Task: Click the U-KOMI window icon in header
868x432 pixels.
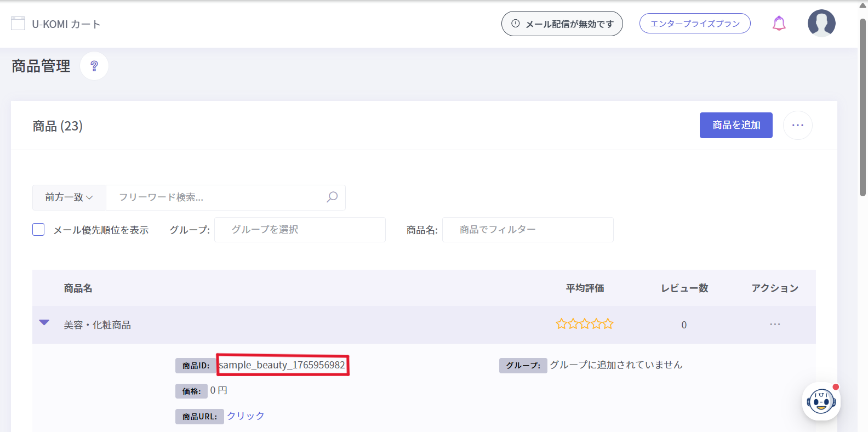Action: point(18,24)
